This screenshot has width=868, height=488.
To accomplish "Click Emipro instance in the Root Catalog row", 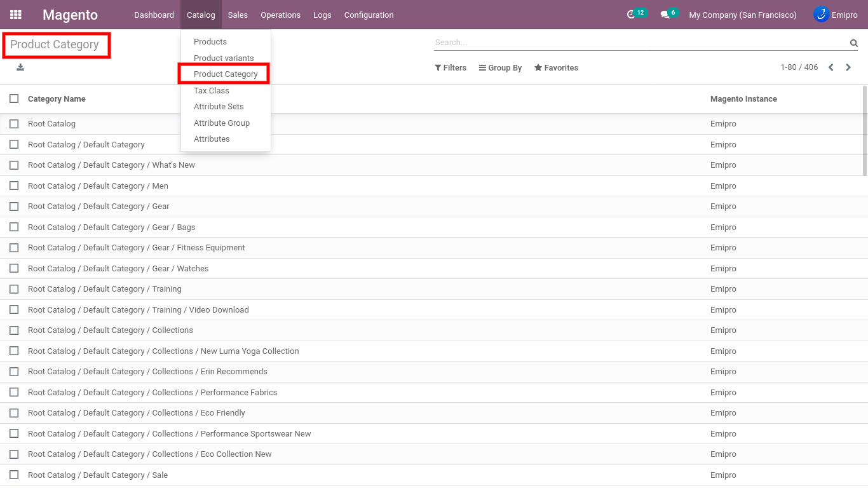I will click(723, 124).
